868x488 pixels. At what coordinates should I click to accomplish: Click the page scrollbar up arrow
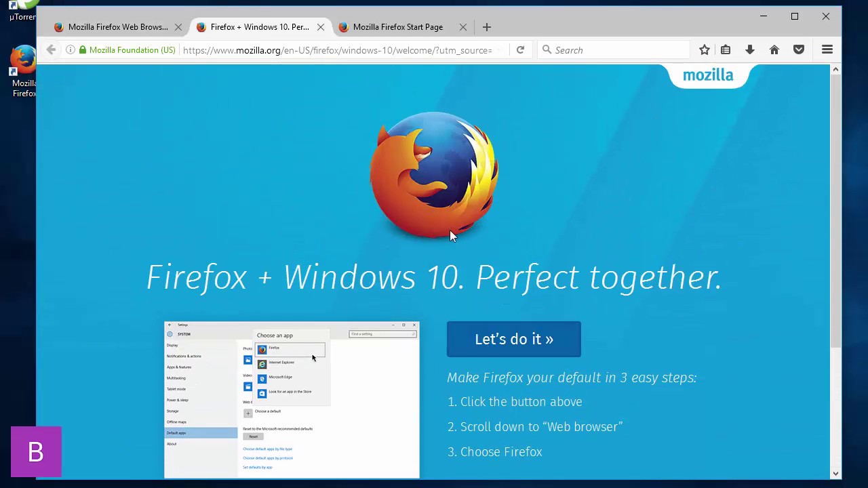click(x=835, y=69)
